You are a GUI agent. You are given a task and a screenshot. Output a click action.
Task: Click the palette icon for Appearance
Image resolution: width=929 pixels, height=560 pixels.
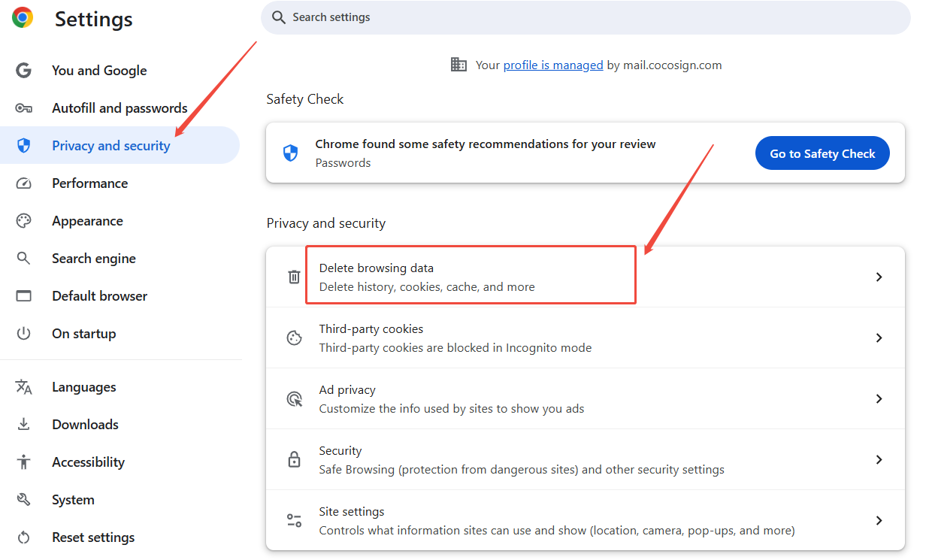(24, 221)
